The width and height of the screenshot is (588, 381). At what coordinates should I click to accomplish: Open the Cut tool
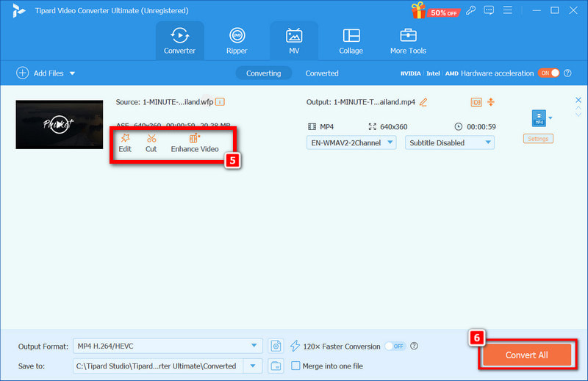[x=151, y=143]
